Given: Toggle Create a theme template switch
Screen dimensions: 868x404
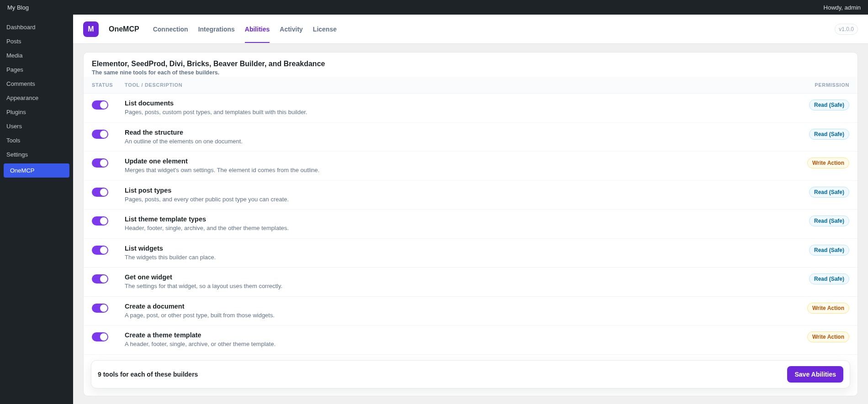Looking at the screenshot, I should point(100,337).
